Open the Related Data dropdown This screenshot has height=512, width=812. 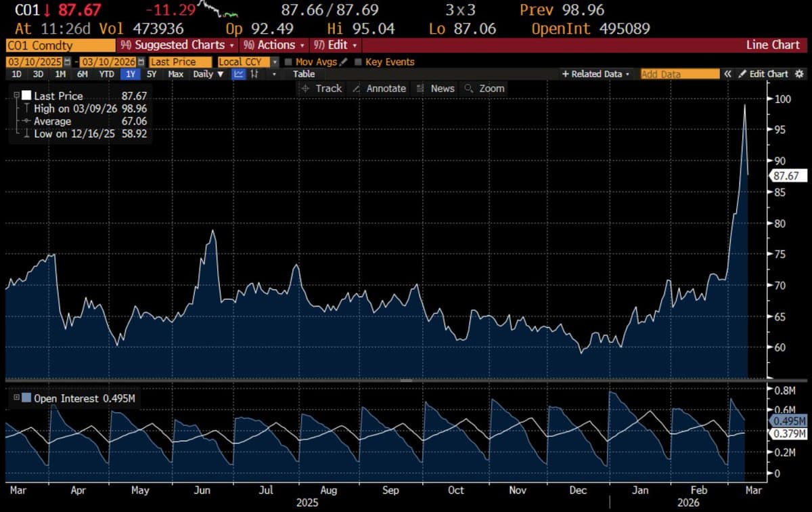pos(595,74)
